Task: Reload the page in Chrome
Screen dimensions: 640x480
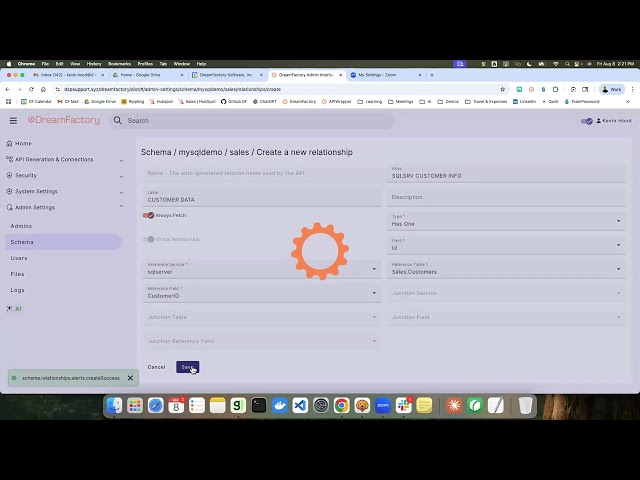Action: [x=31, y=89]
